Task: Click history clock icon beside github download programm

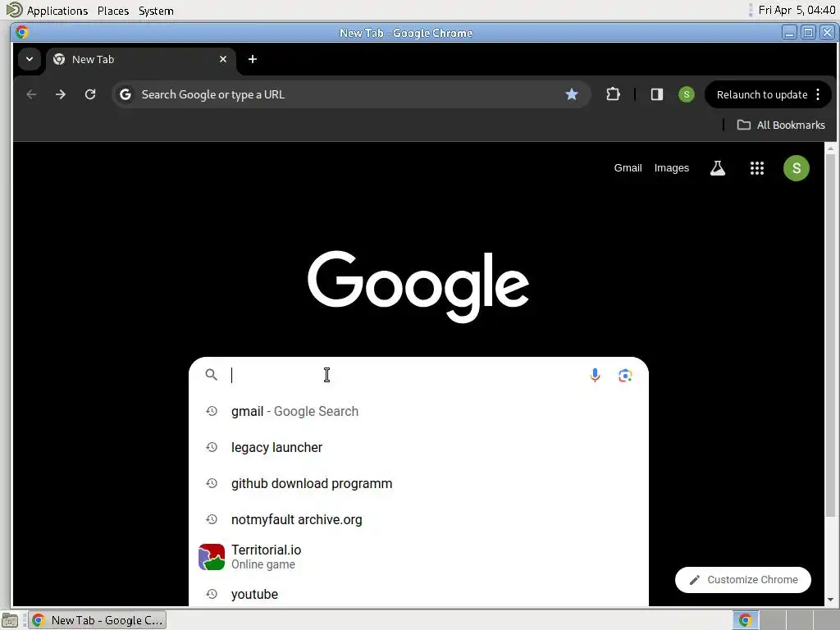Action: 212,483
